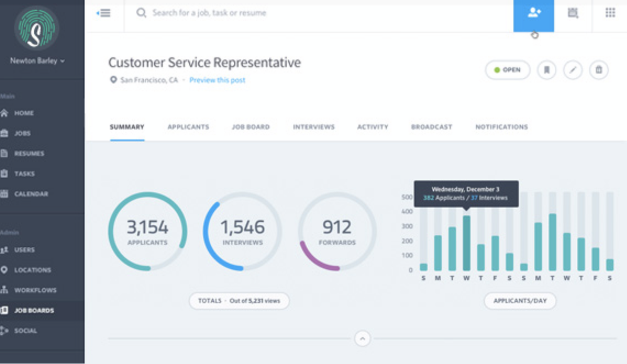Switch to the Job Board tab
Screen dimensions: 627x364
tap(251, 127)
